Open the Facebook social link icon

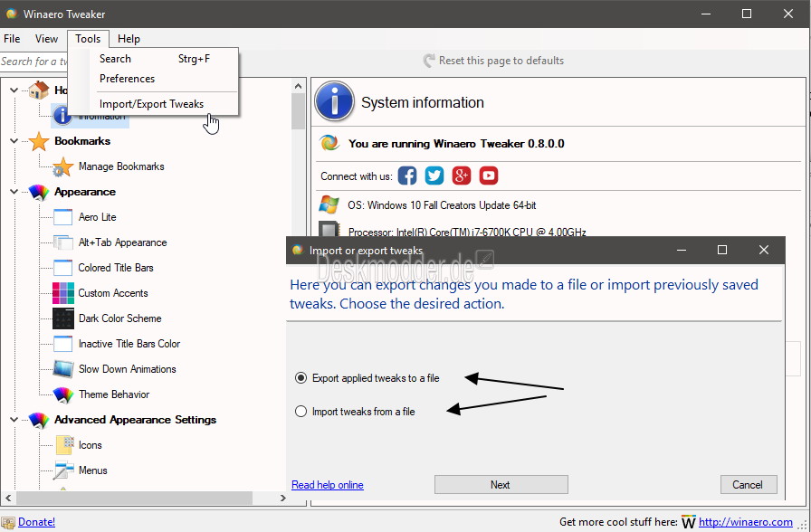[407, 176]
